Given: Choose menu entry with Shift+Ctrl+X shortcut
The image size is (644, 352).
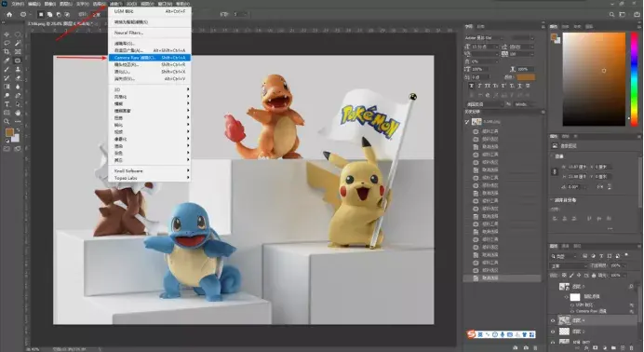Looking at the screenshot, I should (x=150, y=72).
